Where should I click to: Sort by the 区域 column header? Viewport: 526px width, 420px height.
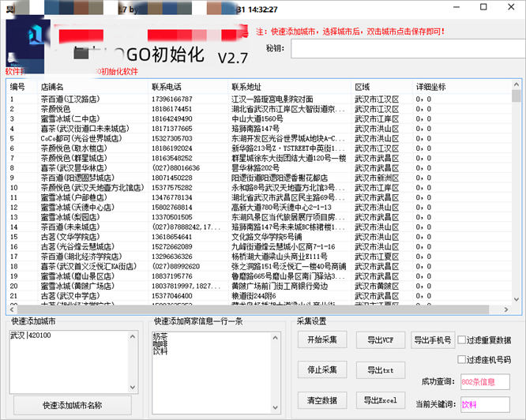click(363, 87)
